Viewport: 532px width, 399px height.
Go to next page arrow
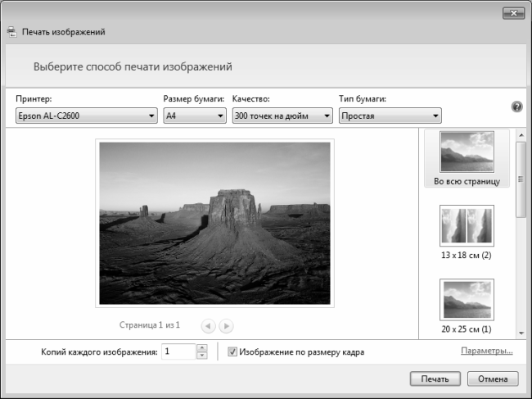pyautogui.click(x=226, y=326)
